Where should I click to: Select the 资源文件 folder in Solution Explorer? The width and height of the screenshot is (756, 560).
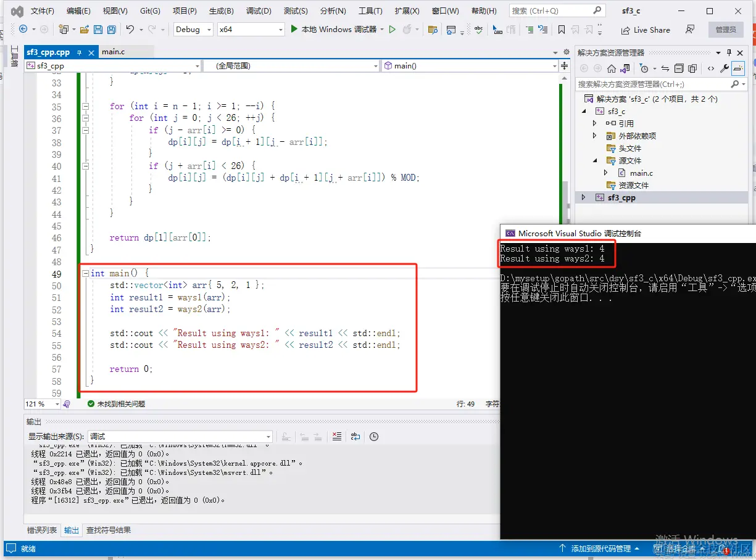coord(633,185)
